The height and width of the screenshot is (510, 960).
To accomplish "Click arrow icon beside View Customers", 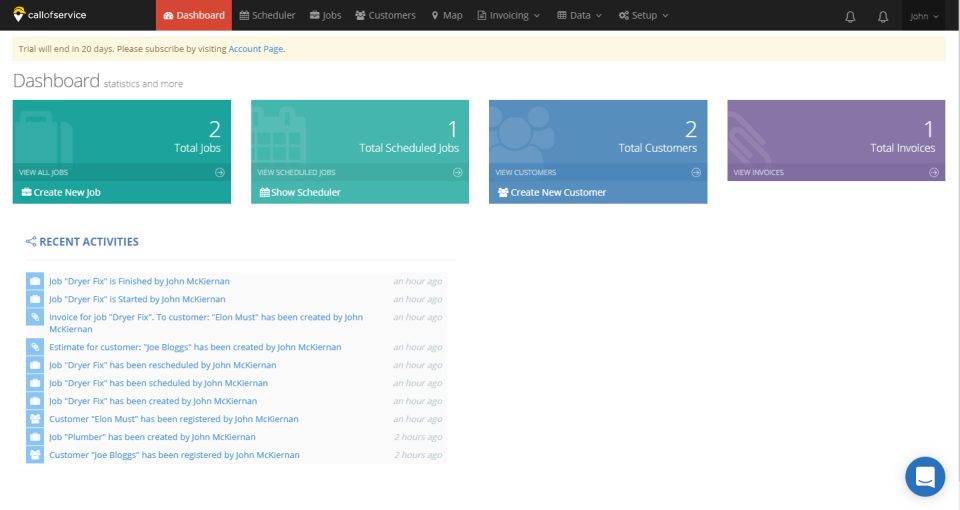I will point(696,173).
